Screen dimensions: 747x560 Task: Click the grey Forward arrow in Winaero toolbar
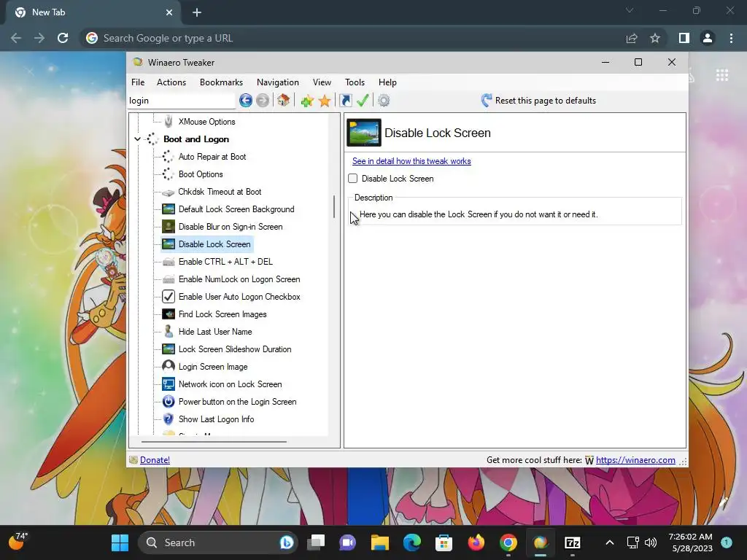coord(263,101)
